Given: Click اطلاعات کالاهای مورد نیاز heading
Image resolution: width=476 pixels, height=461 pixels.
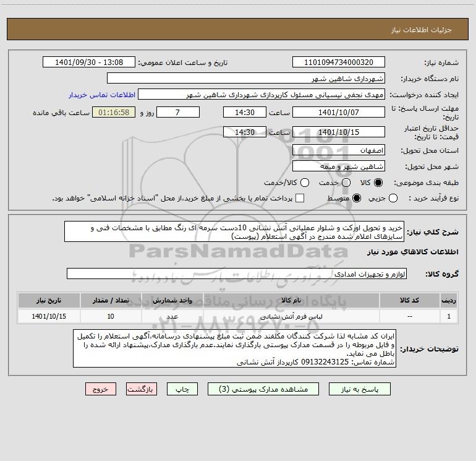Looking at the screenshot, I should (x=413, y=252).
